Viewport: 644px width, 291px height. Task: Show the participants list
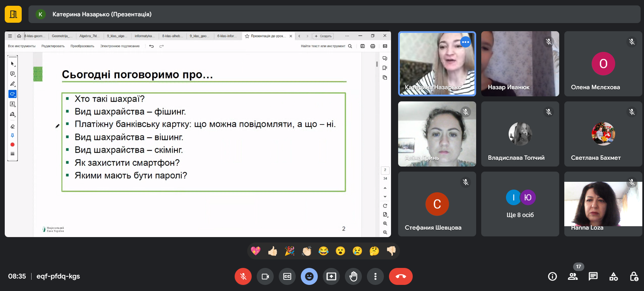coord(573,276)
